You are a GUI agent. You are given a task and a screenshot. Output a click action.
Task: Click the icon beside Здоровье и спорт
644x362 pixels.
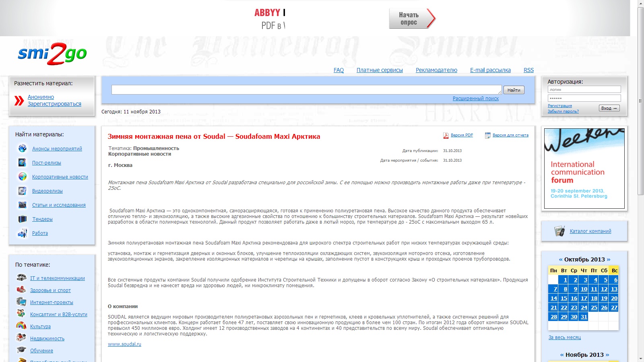click(21, 290)
